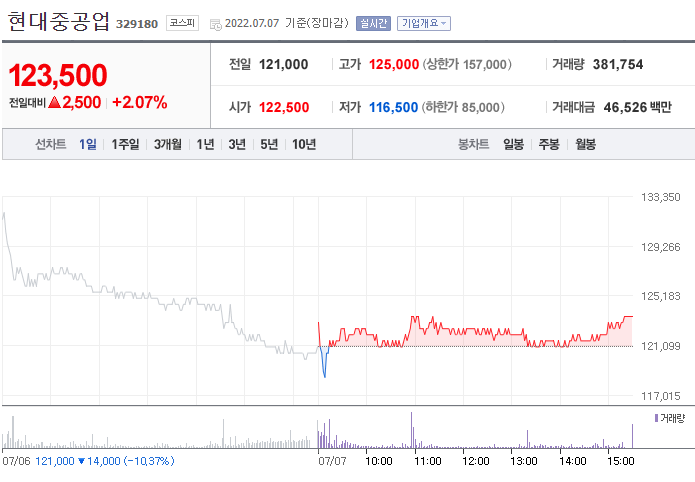The height and width of the screenshot is (482, 695).
Task: Click the current price 123,500
Action: [x=58, y=75]
